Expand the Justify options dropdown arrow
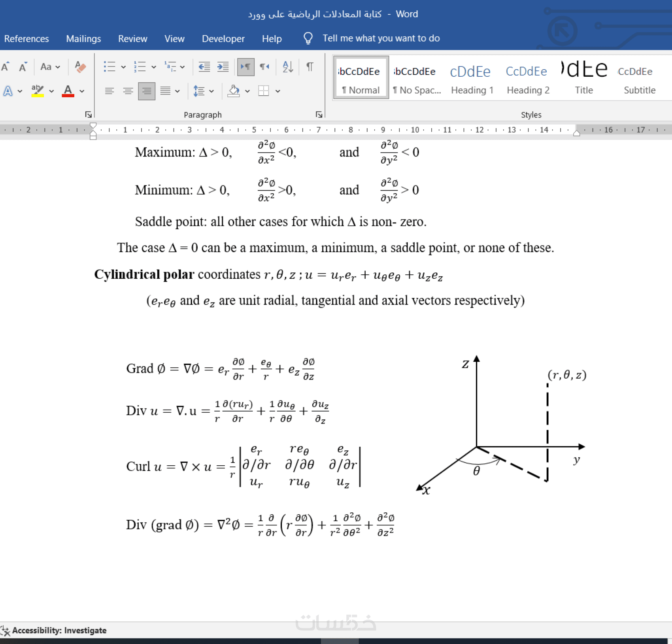Image resolution: width=672 pixels, height=644 pixels. pyautogui.click(x=177, y=91)
